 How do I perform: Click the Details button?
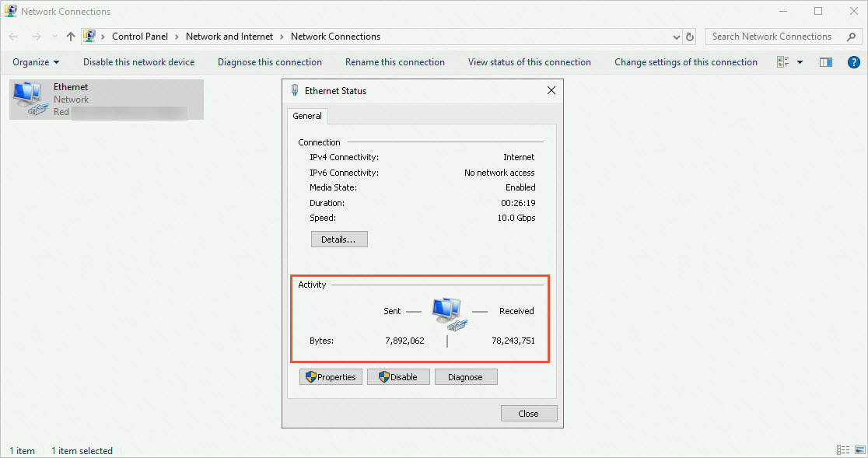point(339,239)
